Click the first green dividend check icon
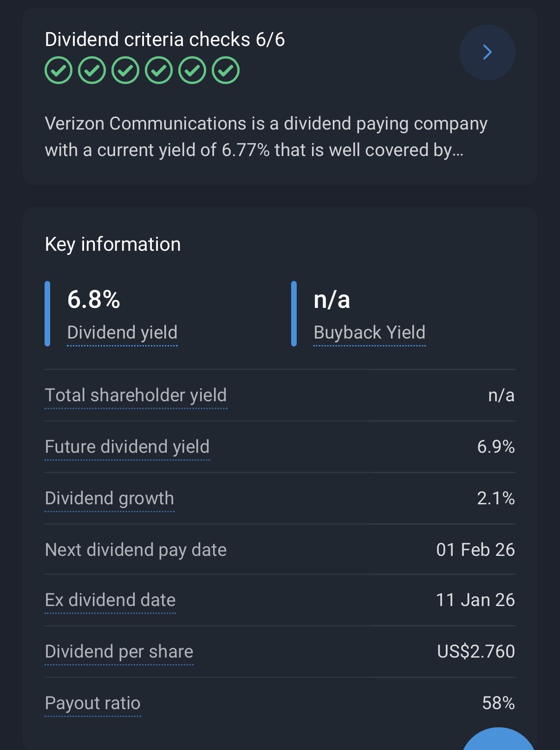 (x=59, y=71)
